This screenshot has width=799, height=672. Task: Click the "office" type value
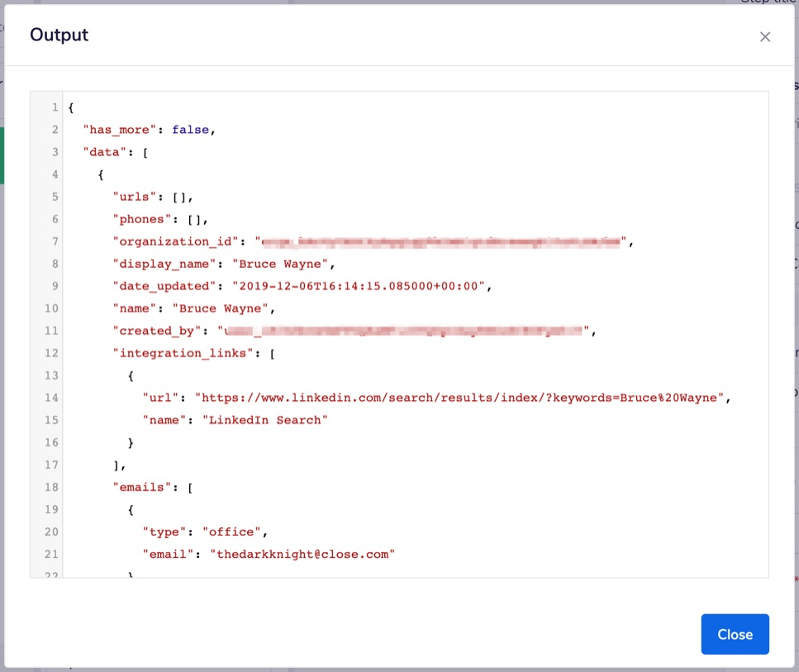click(235, 531)
